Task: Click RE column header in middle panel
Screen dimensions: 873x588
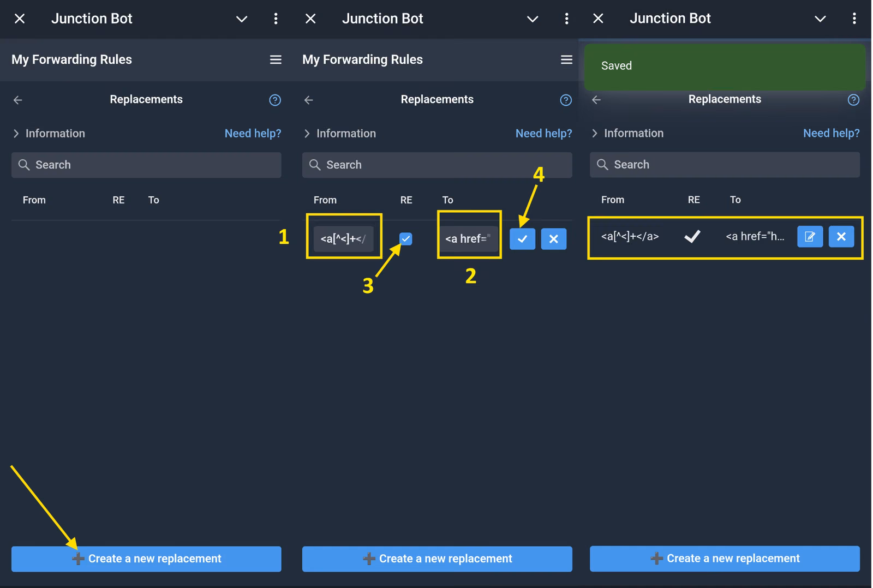Action: pos(406,200)
